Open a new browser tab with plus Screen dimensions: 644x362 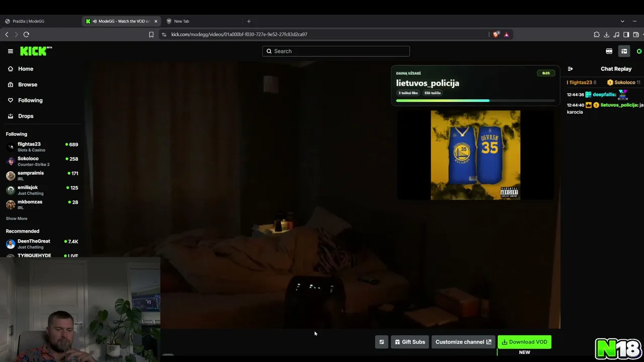(249, 21)
